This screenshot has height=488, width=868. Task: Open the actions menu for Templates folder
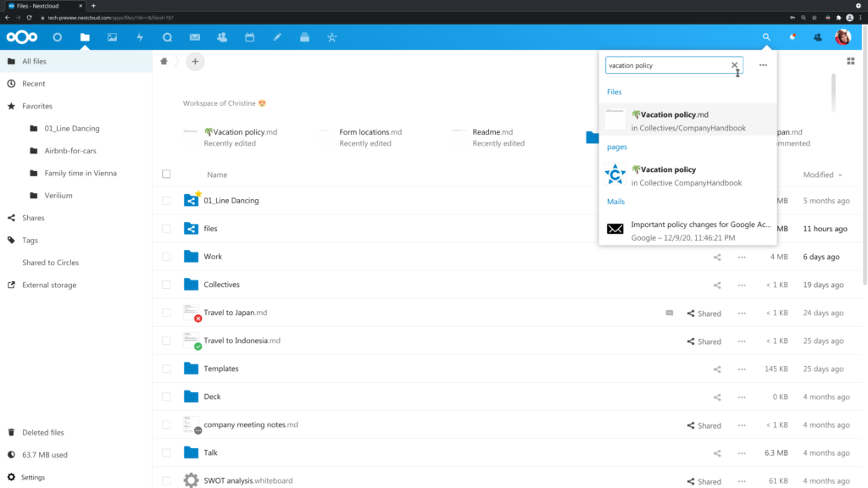click(741, 369)
